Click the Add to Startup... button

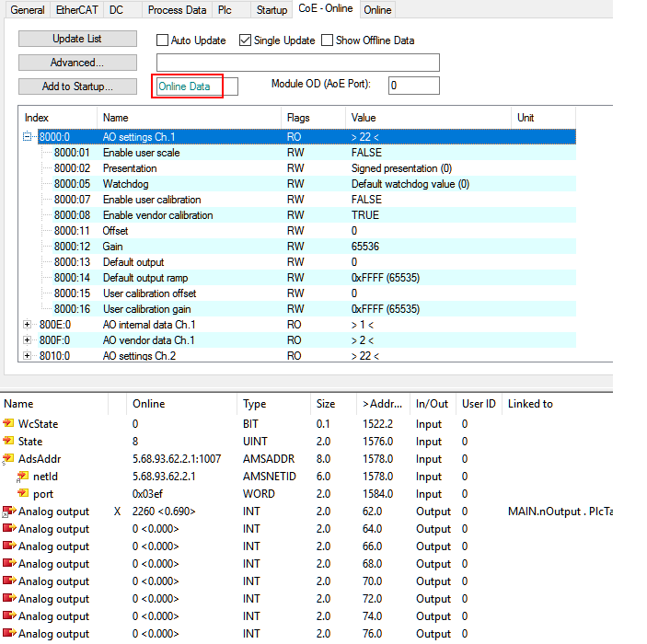pos(77,86)
